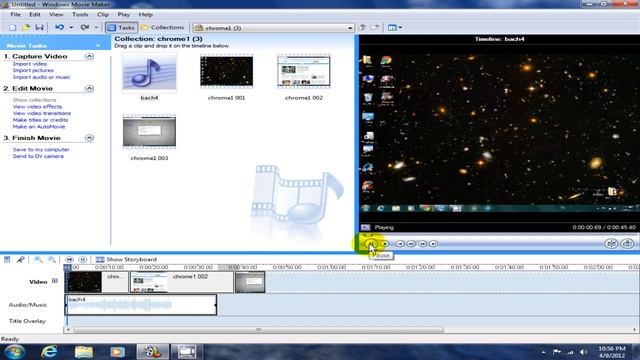
Task: Collapse the Capture Video section
Action: (x=89, y=56)
